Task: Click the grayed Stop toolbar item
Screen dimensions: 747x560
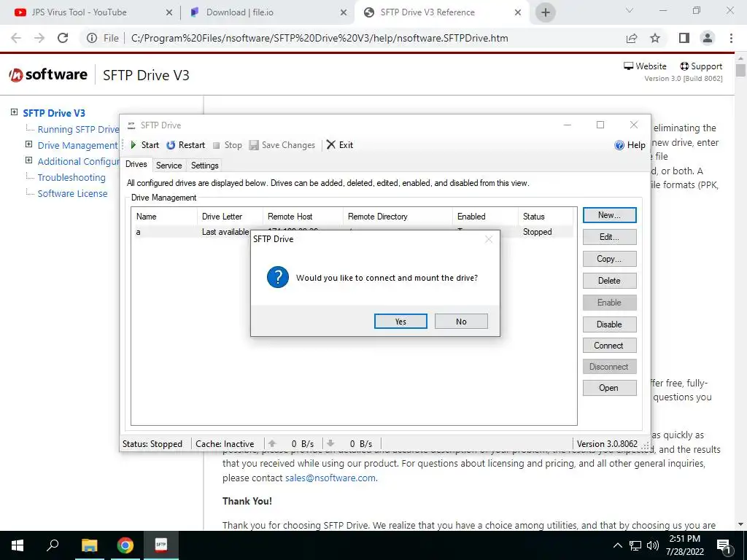Action: (x=228, y=145)
